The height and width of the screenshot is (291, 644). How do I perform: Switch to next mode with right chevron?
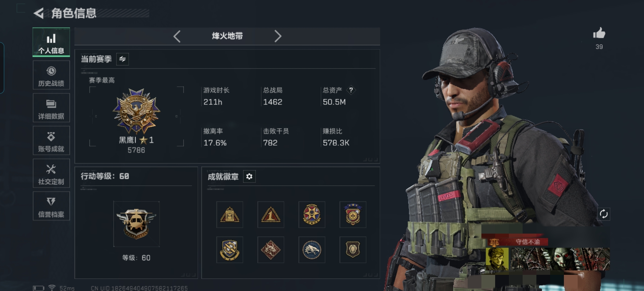point(278,36)
